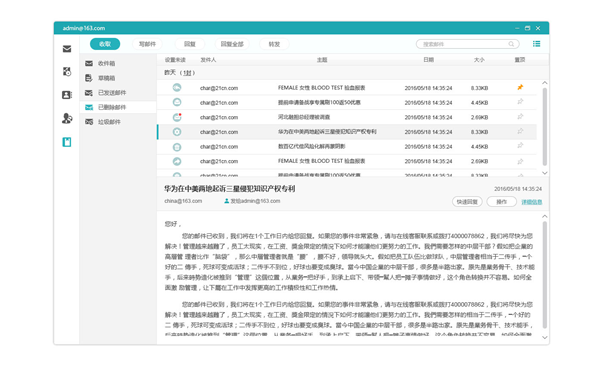Viewport: 603px width, 366px height.
Task: Click the recipient person icon beside 发给admin@163.com
Action: tap(227, 201)
